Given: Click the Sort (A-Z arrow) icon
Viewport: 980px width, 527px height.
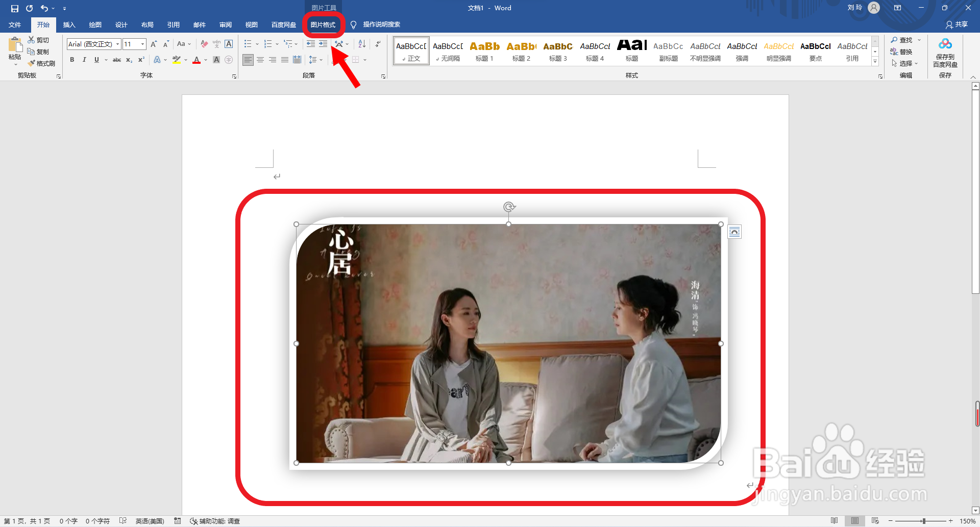Looking at the screenshot, I should [x=362, y=44].
